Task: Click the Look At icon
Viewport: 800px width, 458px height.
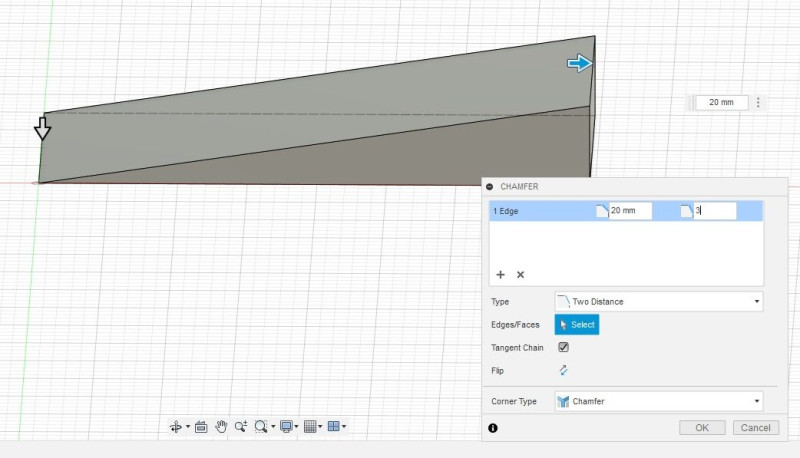Action: [x=201, y=426]
